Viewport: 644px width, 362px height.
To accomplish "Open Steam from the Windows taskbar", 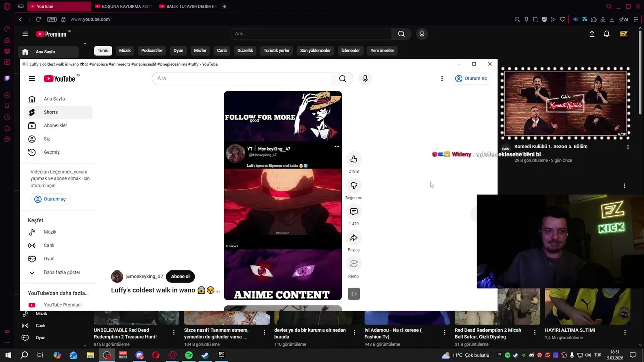I will click(205, 355).
